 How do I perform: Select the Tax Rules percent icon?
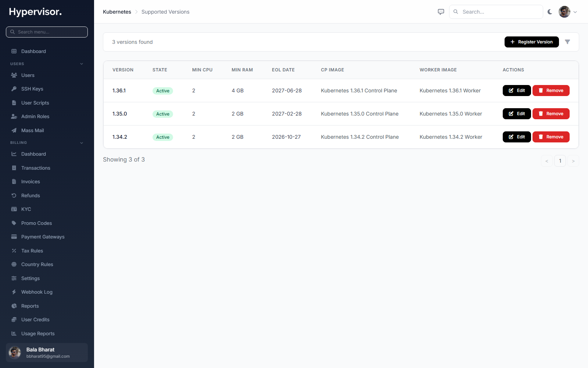coord(14,251)
